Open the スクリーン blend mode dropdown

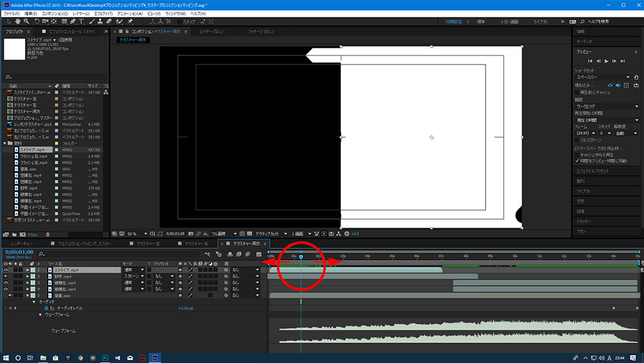tap(132, 277)
